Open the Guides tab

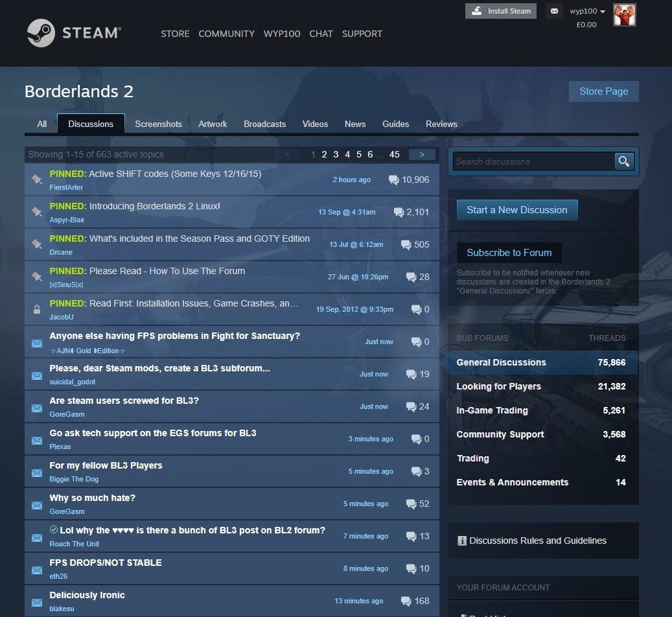point(395,124)
